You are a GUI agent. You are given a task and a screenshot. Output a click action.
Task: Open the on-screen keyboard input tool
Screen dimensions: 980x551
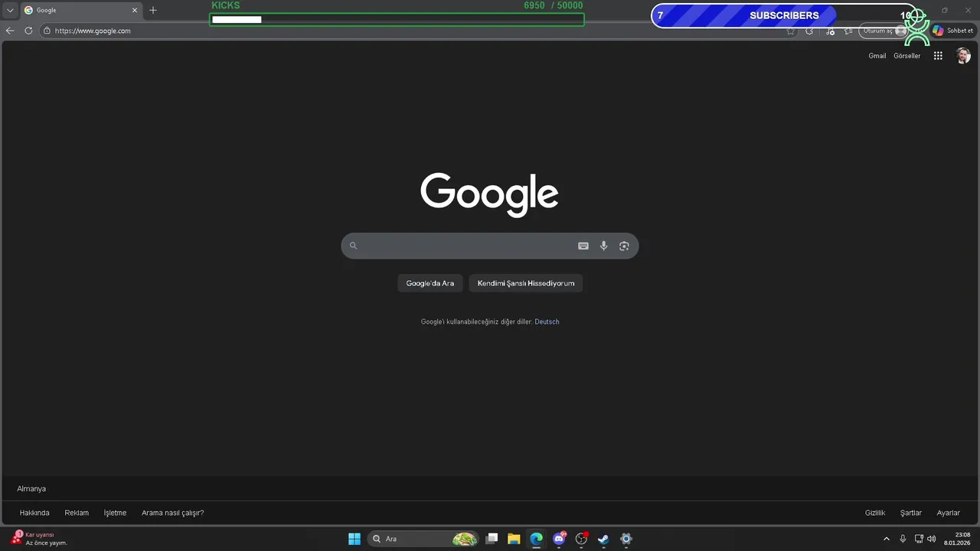[583, 246]
